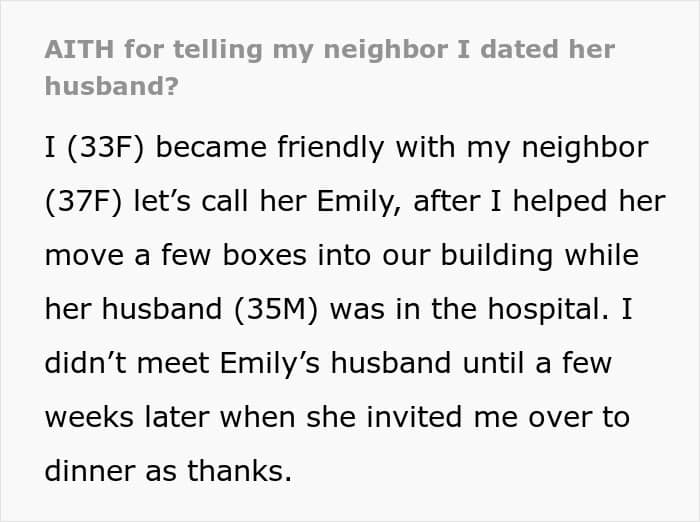The image size is (700, 522).
Task: Click the name "Emily," in the second line
Action: (358, 201)
